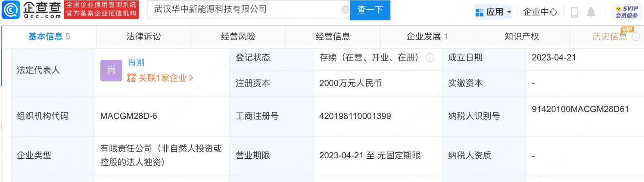
Task: Expand the 应用 dropdown arrow
Action: [509, 12]
